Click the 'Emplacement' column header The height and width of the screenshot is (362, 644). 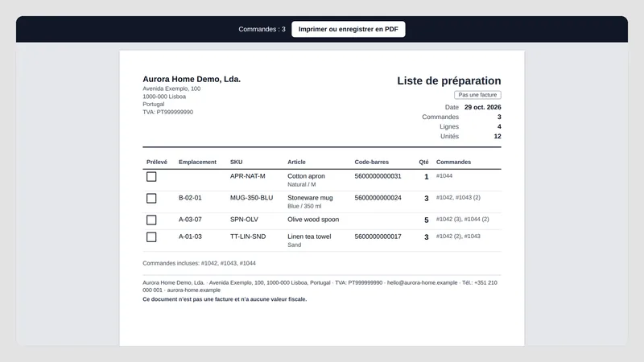tap(197, 162)
